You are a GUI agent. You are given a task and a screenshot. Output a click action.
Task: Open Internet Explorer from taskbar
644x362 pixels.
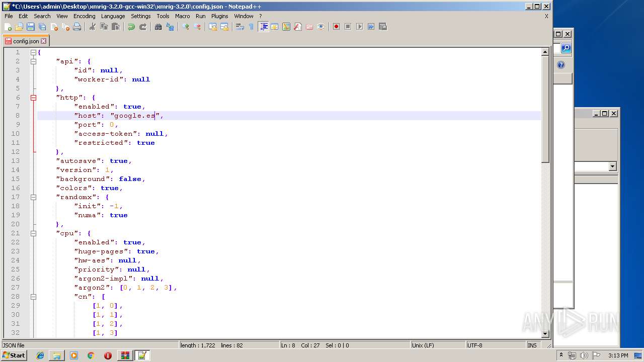point(40,355)
